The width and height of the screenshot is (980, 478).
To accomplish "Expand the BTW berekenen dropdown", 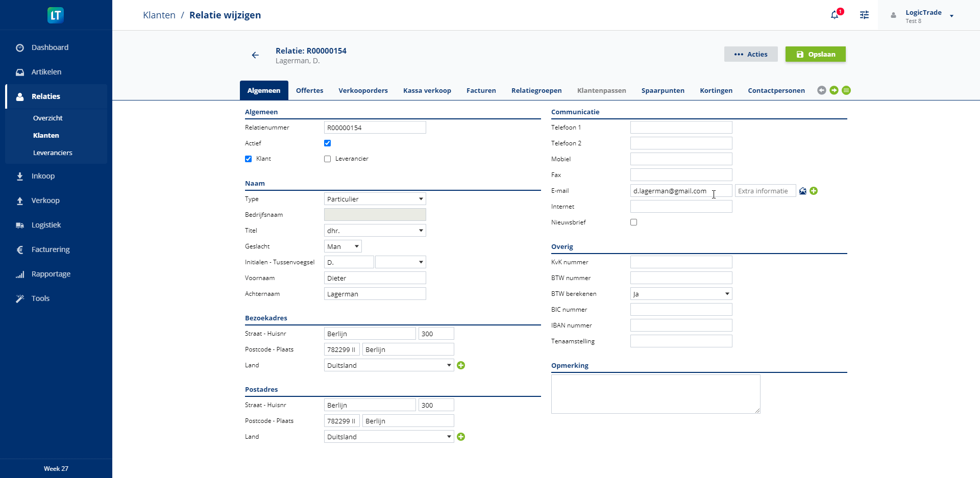I will [681, 294].
